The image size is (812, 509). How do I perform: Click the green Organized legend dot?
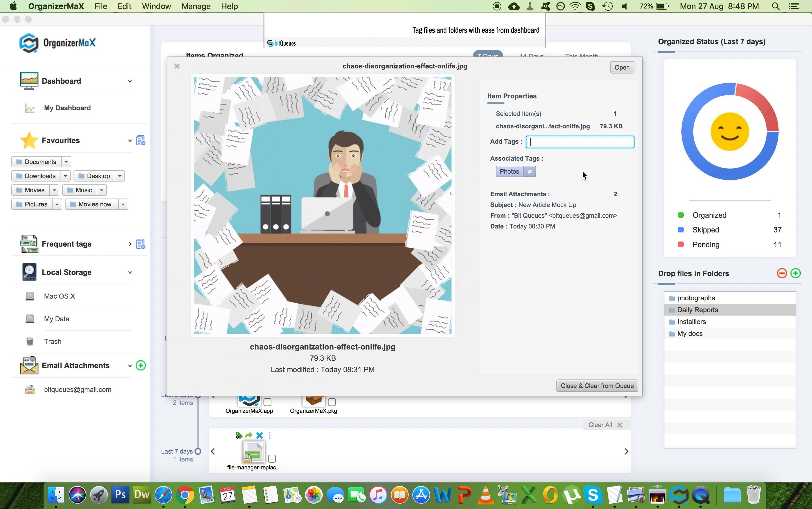681,215
